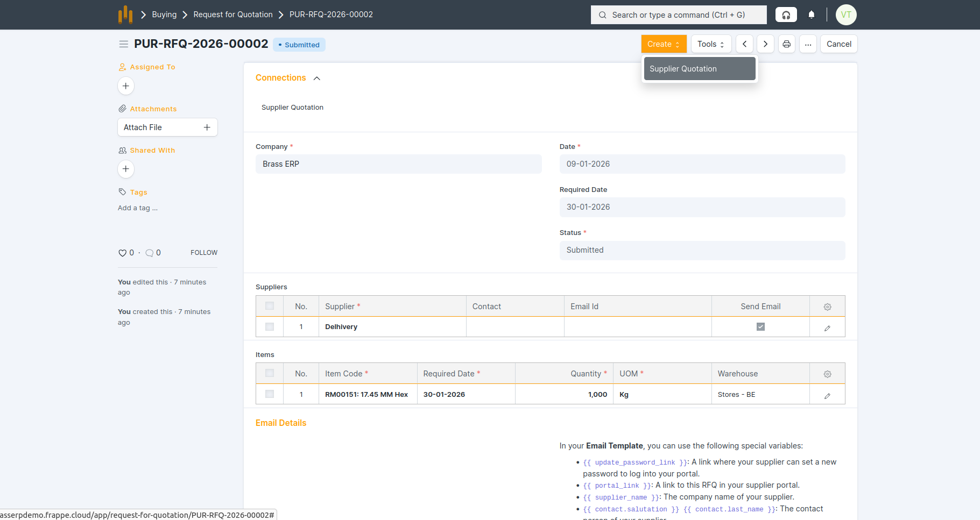980x520 pixels.
Task: Toggle sidebar with hamburger icon
Action: tap(123, 44)
